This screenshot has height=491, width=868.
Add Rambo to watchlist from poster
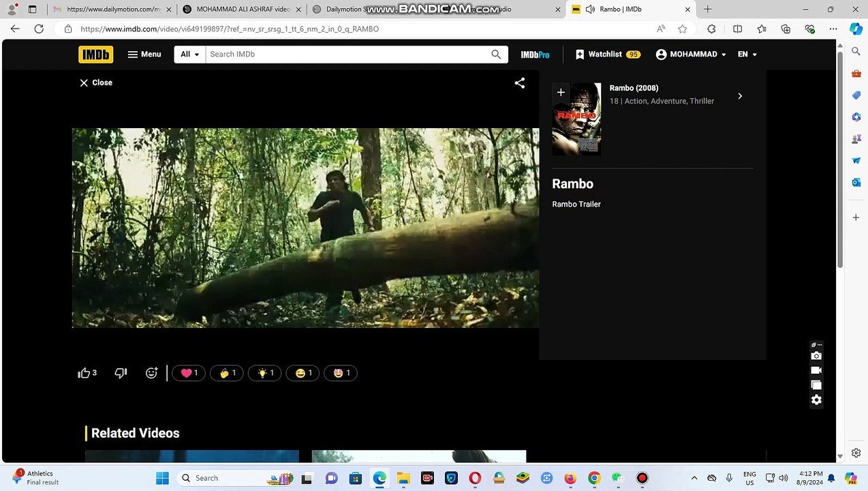(561, 93)
